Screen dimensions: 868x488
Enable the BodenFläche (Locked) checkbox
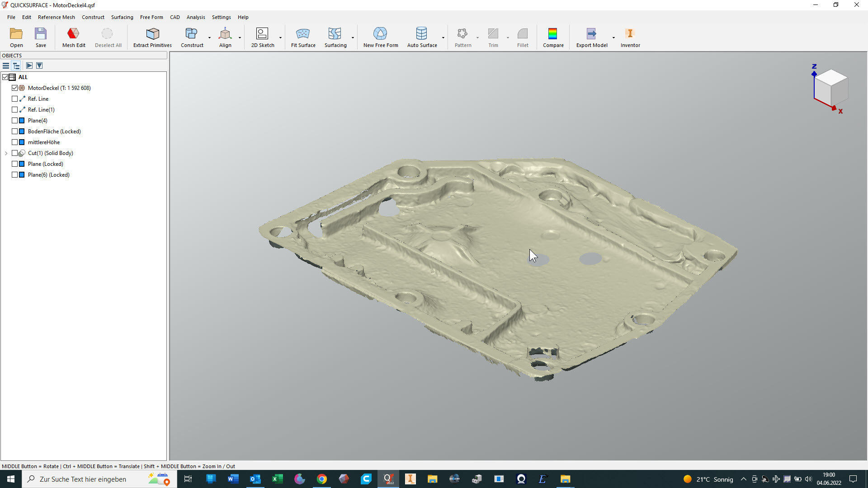click(15, 131)
